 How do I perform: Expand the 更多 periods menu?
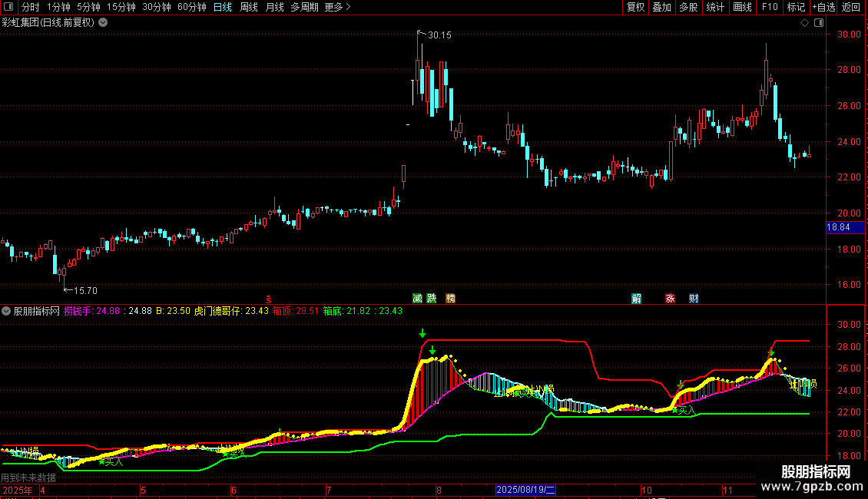[337, 7]
